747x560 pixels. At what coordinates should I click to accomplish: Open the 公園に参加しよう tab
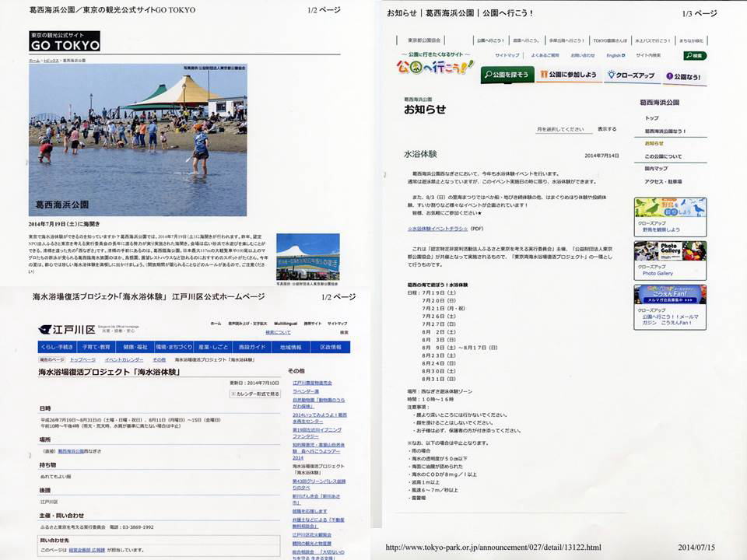[568, 75]
